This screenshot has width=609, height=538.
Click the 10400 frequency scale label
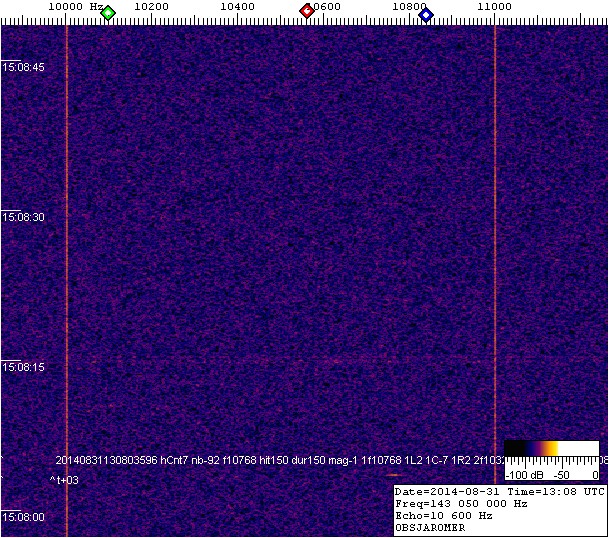pos(236,6)
